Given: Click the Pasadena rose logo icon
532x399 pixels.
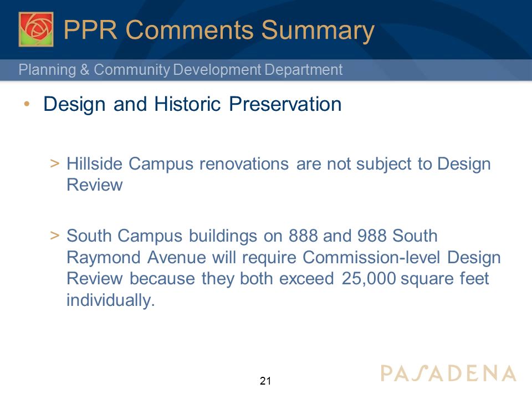Looking at the screenshot, I should pos(36,29).
